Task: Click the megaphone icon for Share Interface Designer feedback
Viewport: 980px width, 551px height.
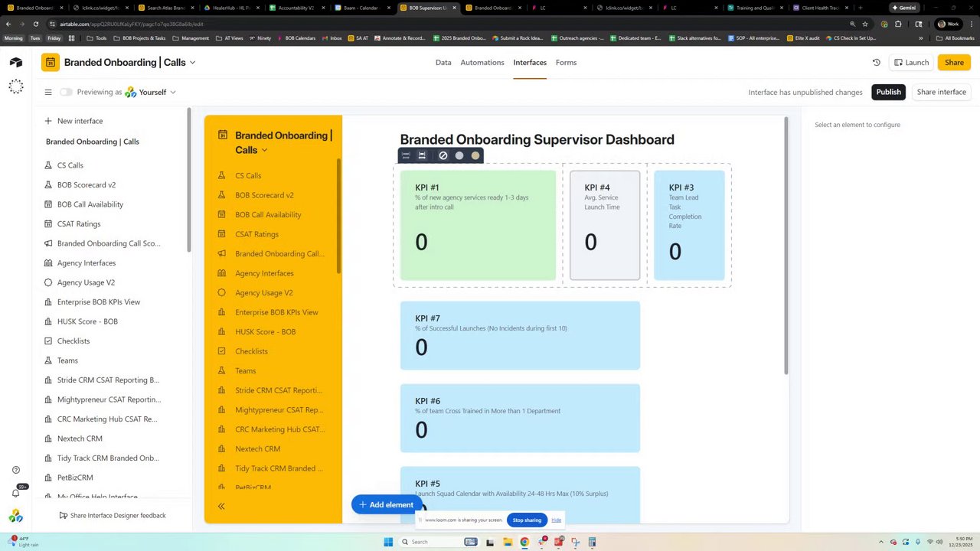Action: click(x=64, y=516)
